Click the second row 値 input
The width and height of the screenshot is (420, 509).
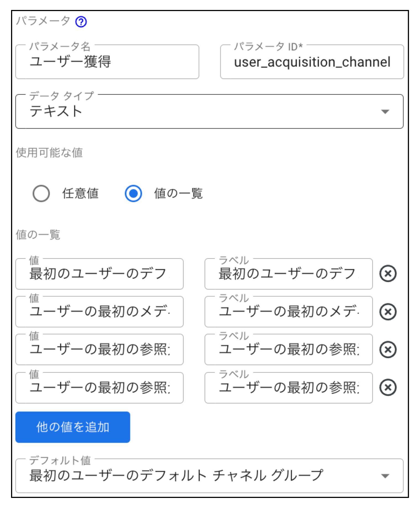pyautogui.click(x=99, y=312)
